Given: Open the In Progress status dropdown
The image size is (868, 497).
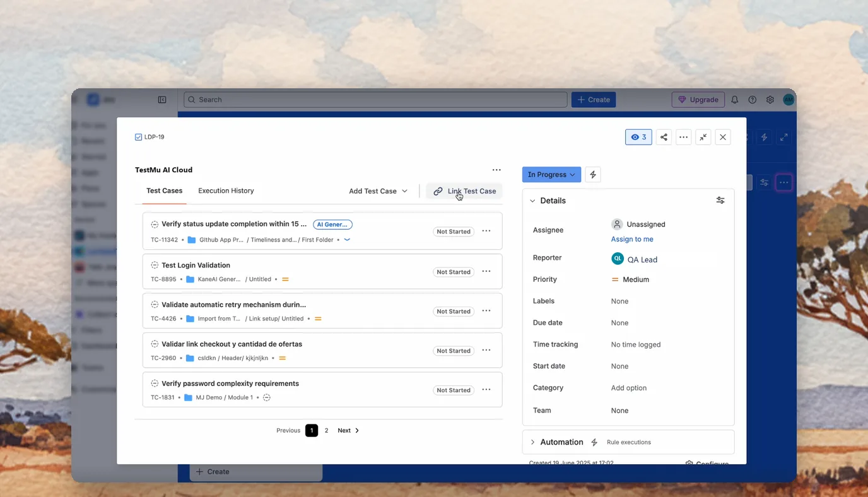Looking at the screenshot, I should coord(551,175).
